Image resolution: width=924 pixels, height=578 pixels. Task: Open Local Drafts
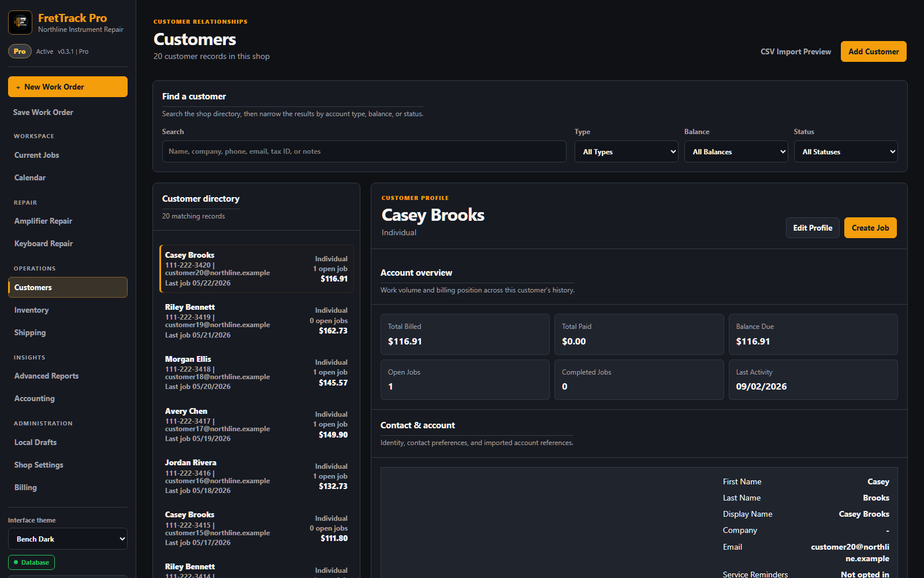pyautogui.click(x=68, y=442)
